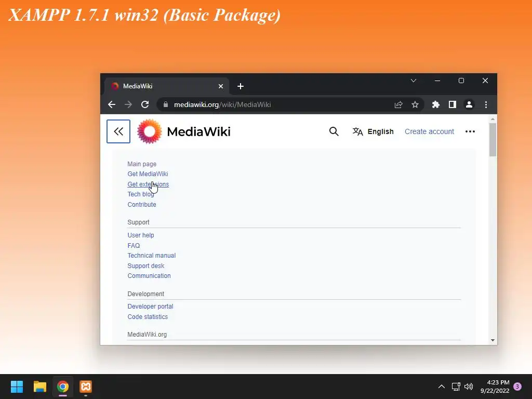Select the MediaWiki browser tab
The width and height of the screenshot is (532, 399).
[x=166, y=86]
